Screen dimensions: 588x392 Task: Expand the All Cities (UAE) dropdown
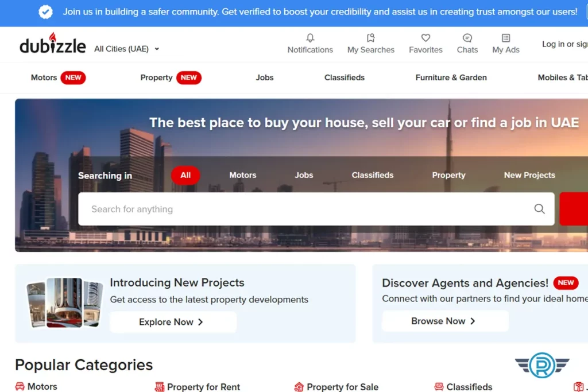(x=127, y=49)
